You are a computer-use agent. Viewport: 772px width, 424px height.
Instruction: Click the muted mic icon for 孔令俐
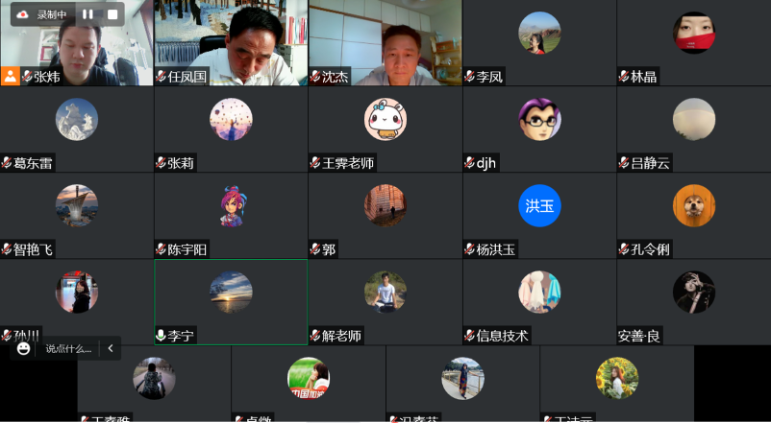pos(624,250)
